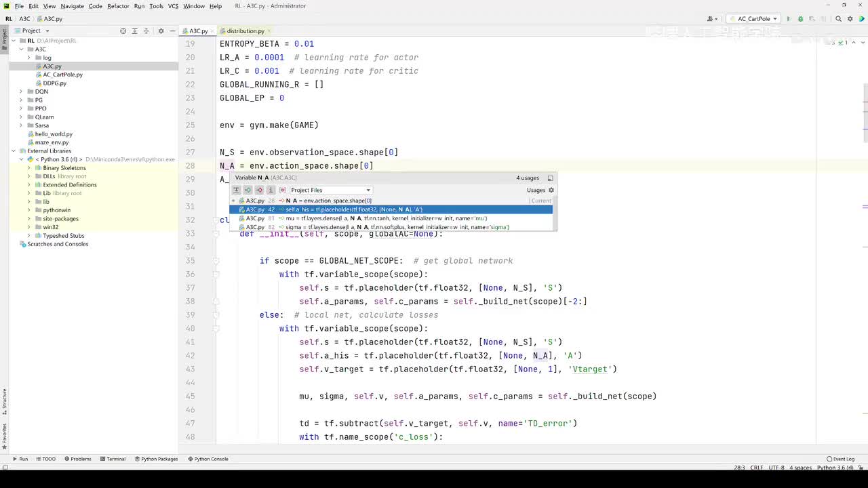Open the JetBrains toolbox icon at top right
Image resolution: width=868 pixels, height=488 pixels.
[x=861, y=19]
